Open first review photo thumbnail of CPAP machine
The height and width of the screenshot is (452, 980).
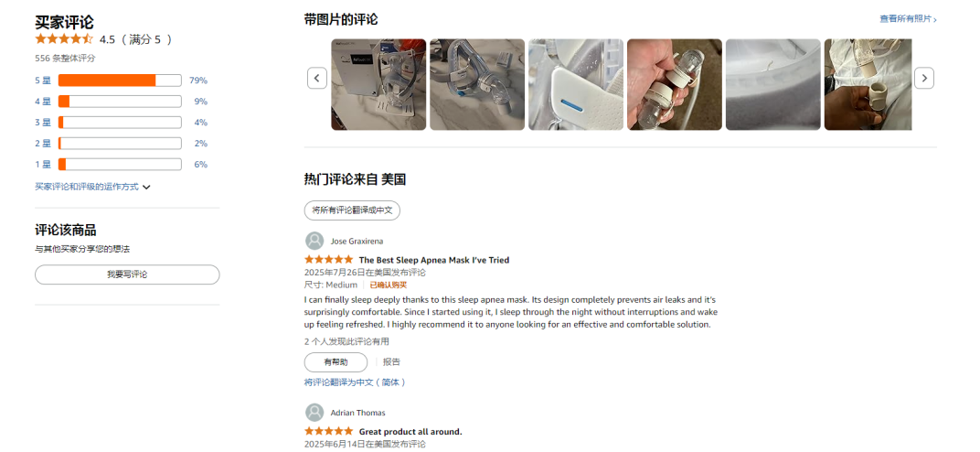(x=378, y=84)
